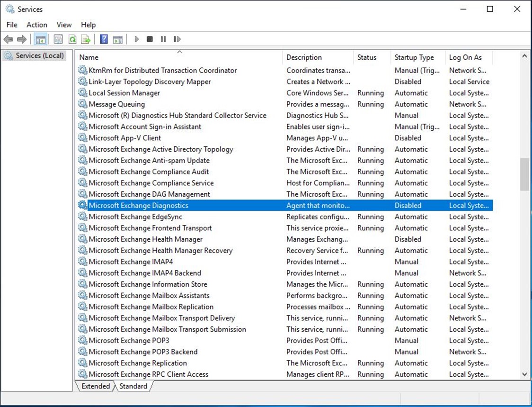
Task: Sort by the Status column header
Action: coord(372,57)
